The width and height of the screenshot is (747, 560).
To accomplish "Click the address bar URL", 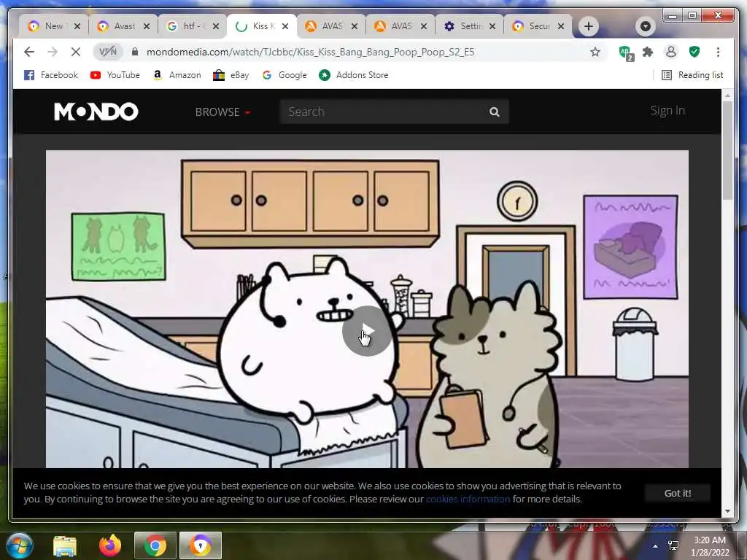I will (310, 52).
